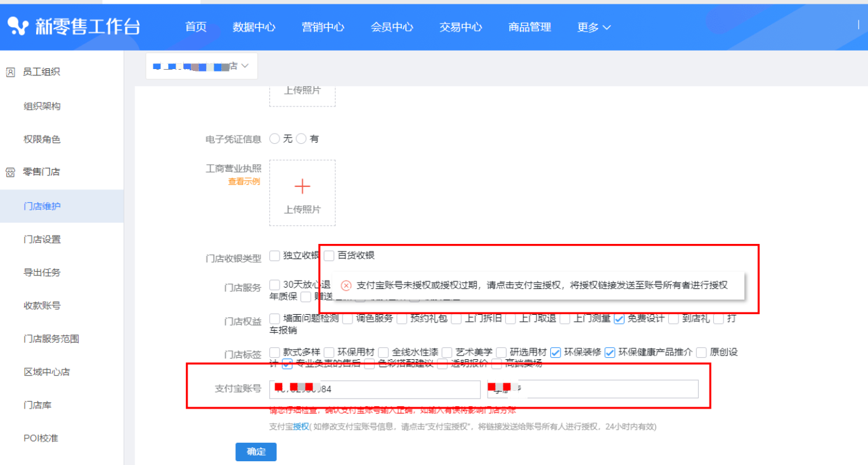Viewport: 868px width, 465px height.
Task: Click the plus icon for 工商营业执照 upload
Action: tap(302, 186)
